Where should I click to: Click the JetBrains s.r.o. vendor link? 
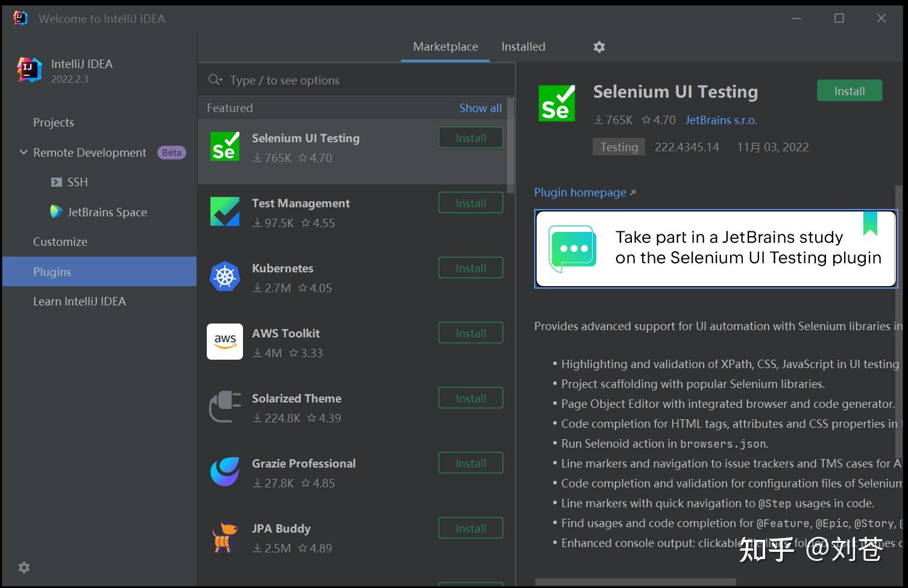pyautogui.click(x=720, y=120)
